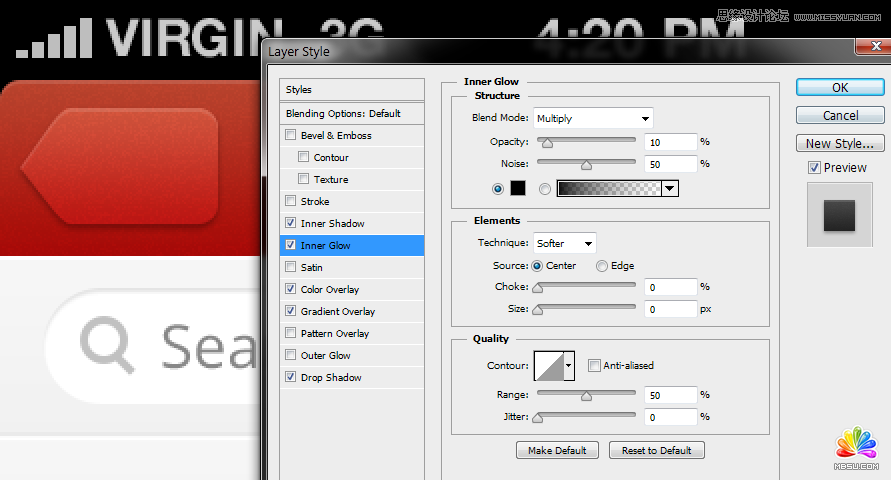Toggle the Preview checkbox
The height and width of the screenshot is (480, 891).
[x=814, y=168]
